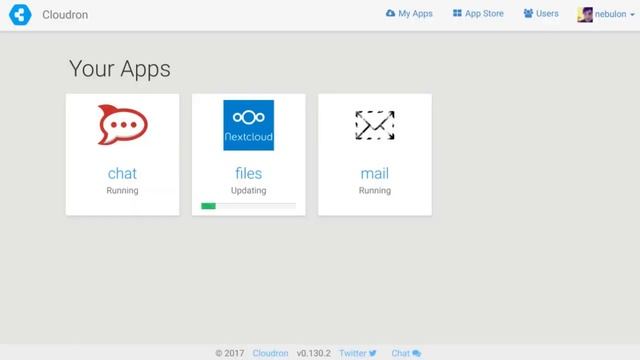Click the My Apps cloud icon
The width and height of the screenshot is (640, 360).
coord(390,13)
